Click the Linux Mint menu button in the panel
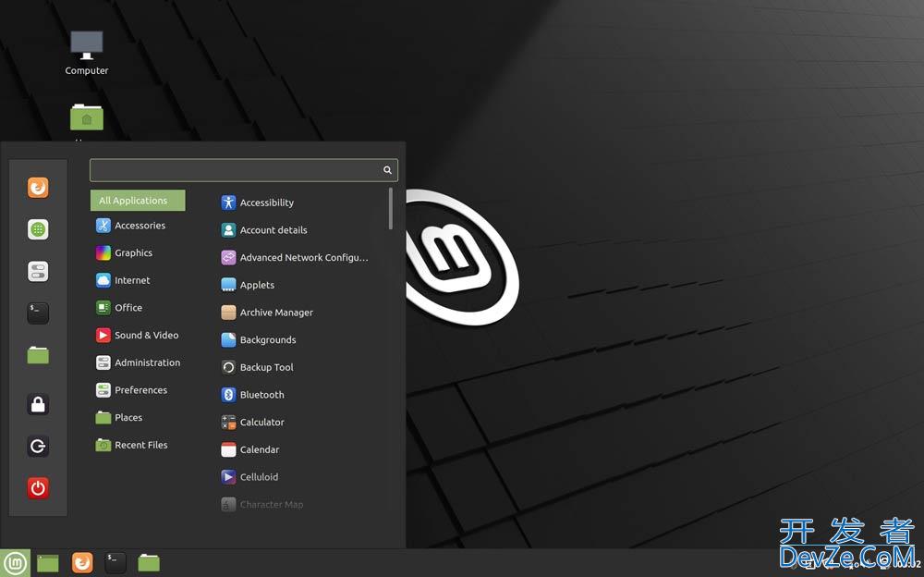The image size is (924, 577). point(15,563)
